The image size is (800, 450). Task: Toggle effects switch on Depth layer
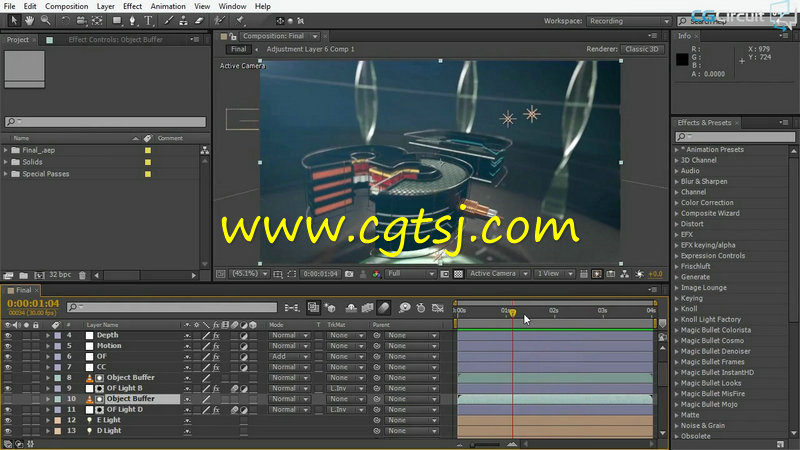(216, 336)
